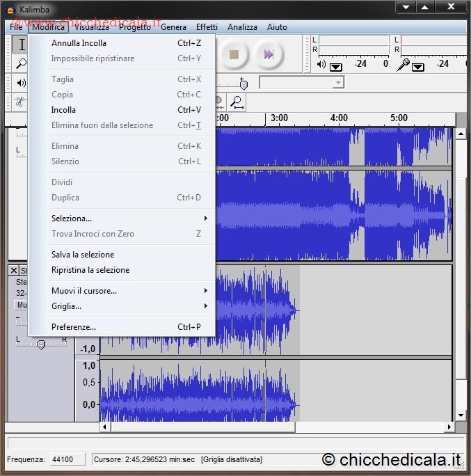Image resolution: width=471 pixels, height=476 pixels.
Task: Open the output meter dropdown arrow
Action: click(x=336, y=67)
